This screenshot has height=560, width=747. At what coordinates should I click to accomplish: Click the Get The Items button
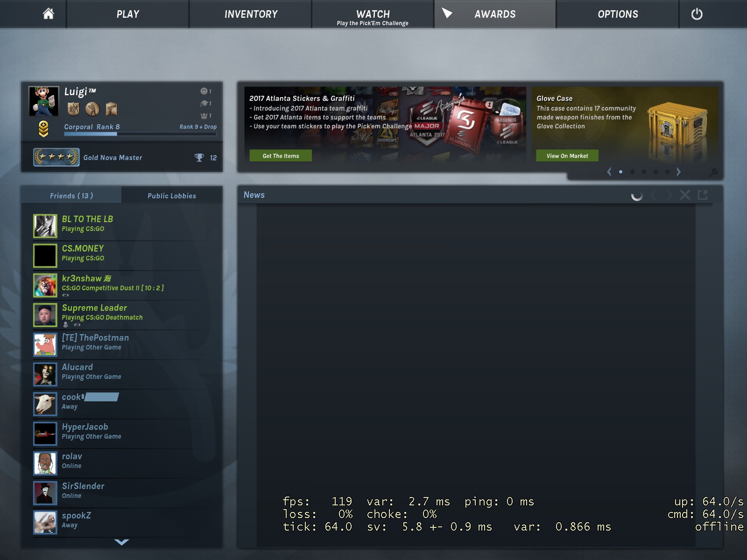click(281, 156)
